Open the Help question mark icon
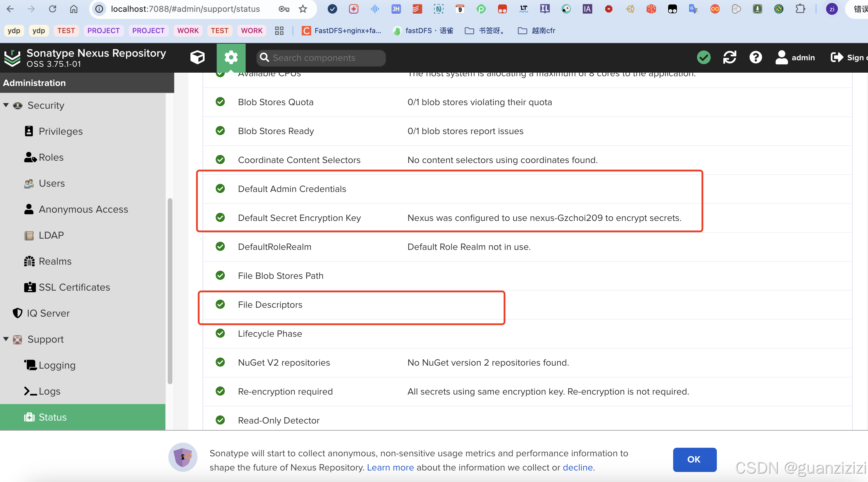 point(756,58)
